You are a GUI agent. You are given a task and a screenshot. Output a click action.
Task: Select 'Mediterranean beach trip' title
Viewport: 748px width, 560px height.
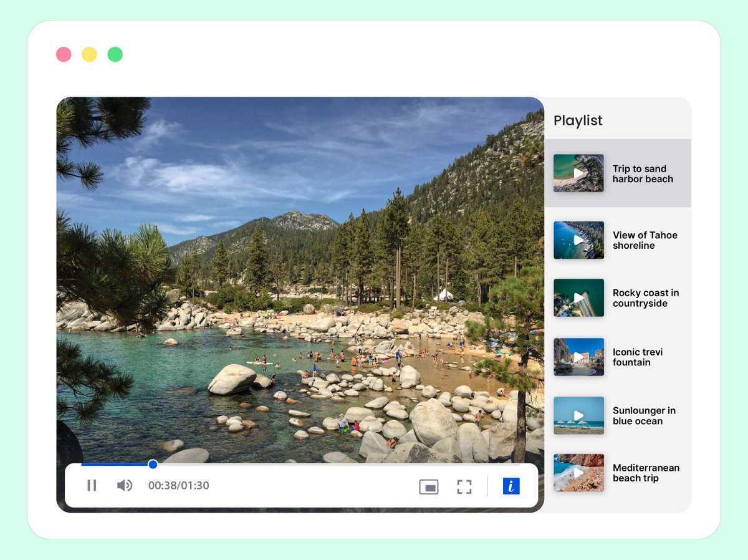pos(646,473)
